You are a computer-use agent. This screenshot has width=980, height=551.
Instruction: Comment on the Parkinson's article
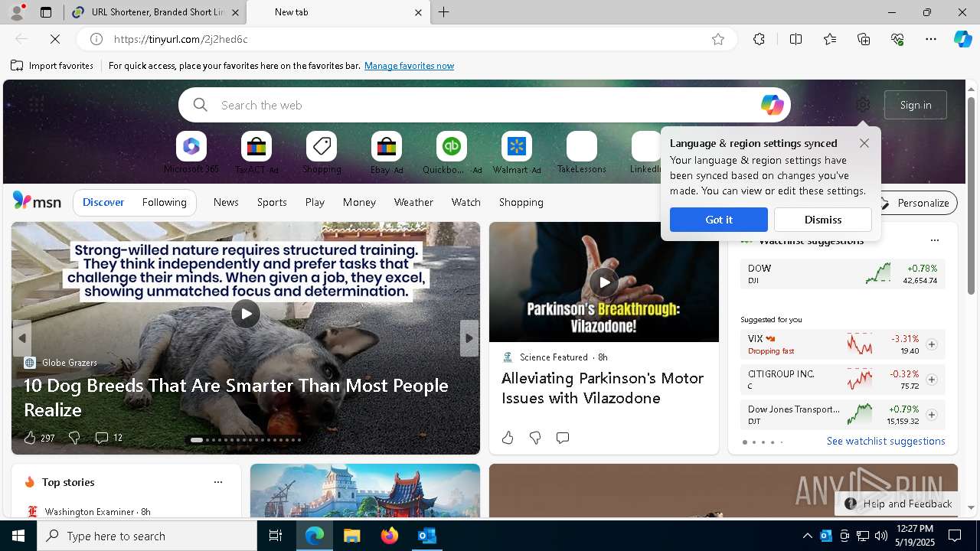(563, 438)
